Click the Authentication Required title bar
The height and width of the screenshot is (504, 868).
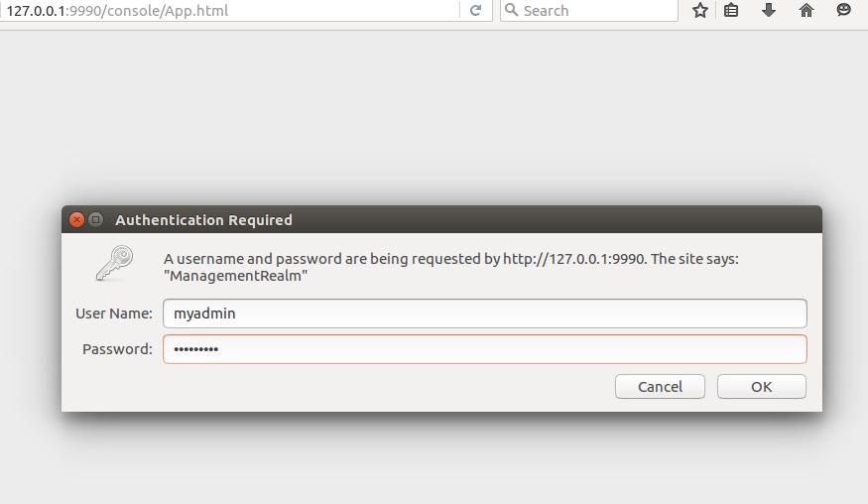tap(441, 220)
